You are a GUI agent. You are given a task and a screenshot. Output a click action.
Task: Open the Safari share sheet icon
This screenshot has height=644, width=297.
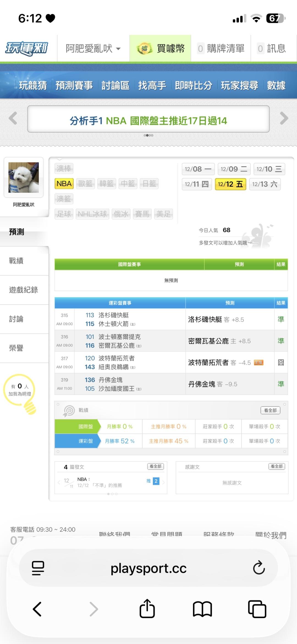pyautogui.click(x=147, y=609)
